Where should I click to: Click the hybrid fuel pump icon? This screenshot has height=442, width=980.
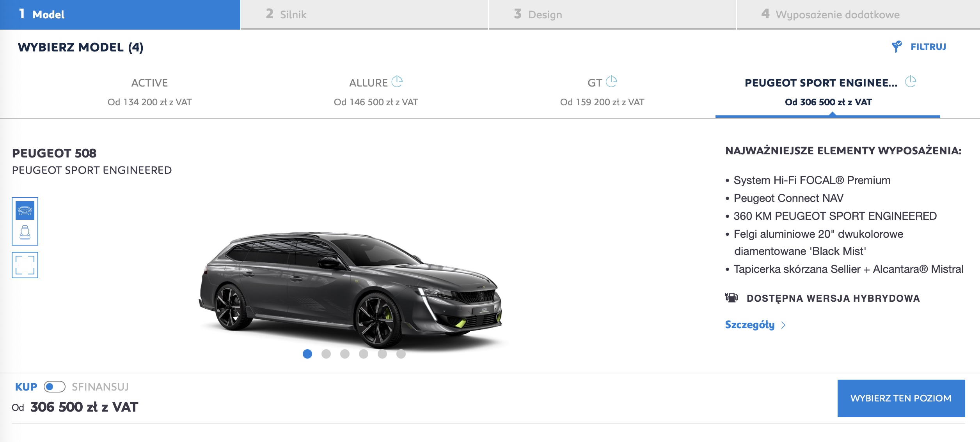(731, 298)
